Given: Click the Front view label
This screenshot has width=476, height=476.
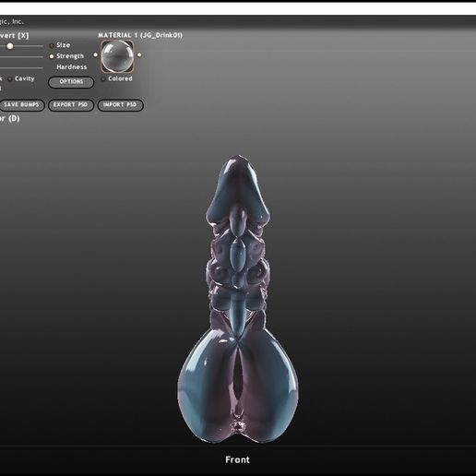Looking at the screenshot, I should click(237, 460).
